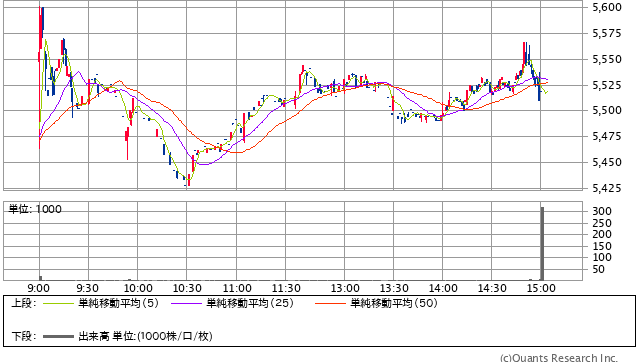Click the 10:30 time axis label

pos(187,288)
